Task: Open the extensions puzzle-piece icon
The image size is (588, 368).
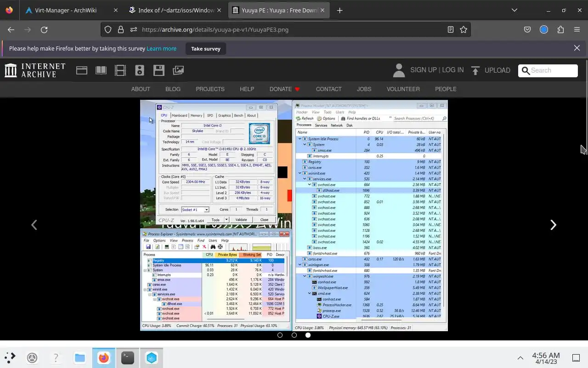Action: [x=560, y=29]
